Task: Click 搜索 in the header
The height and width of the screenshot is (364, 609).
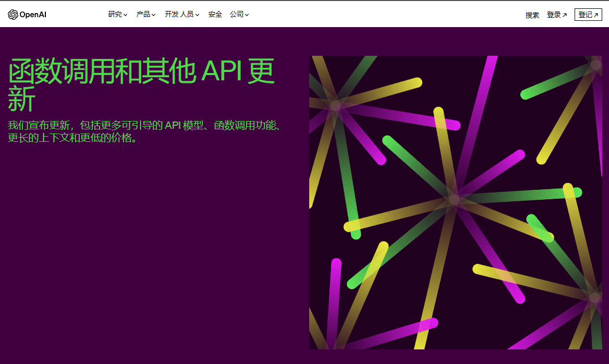Action: (532, 15)
